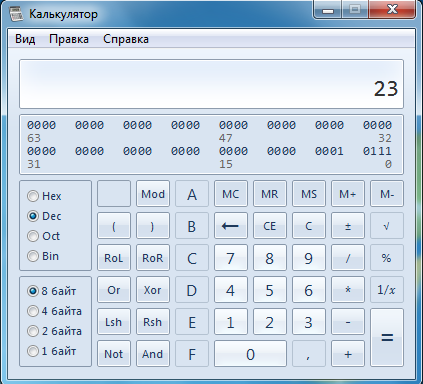Choose the 8 байт word size

coord(52,291)
